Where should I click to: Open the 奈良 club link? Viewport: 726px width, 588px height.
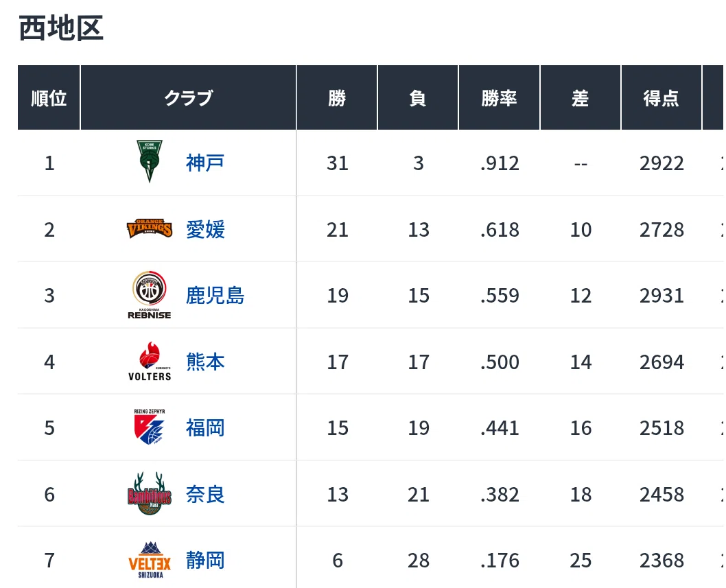point(205,495)
